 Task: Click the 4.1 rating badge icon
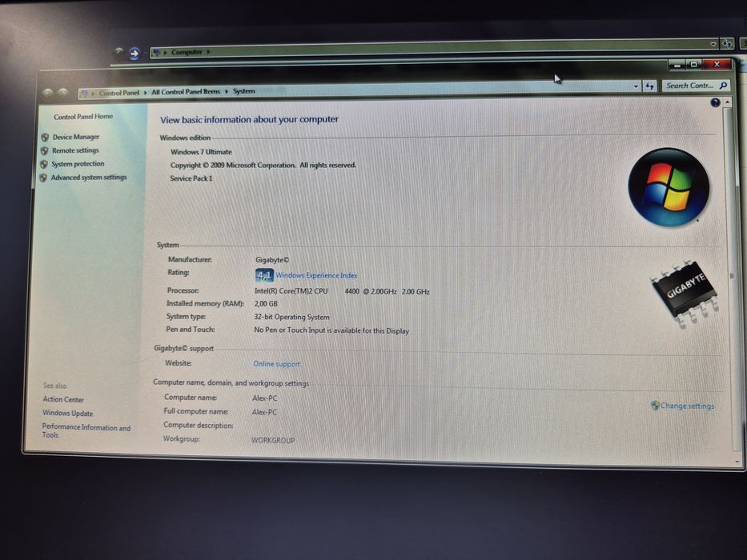coord(264,275)
